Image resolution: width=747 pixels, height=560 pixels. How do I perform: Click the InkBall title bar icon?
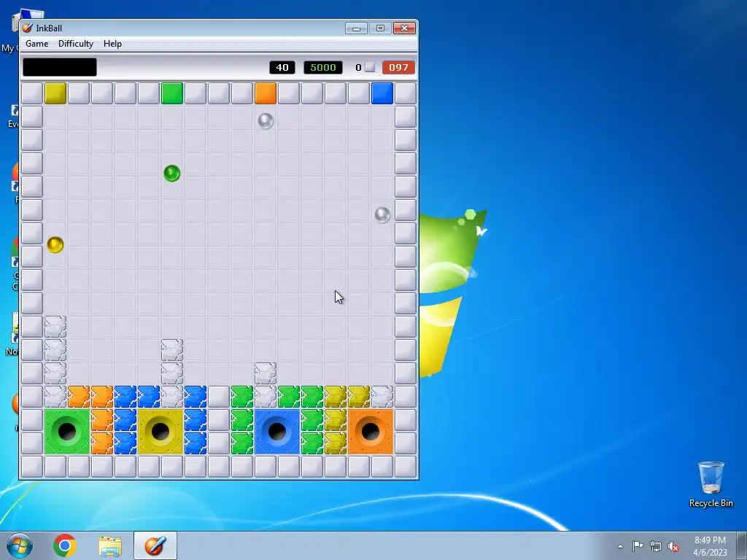click(28, 28)
